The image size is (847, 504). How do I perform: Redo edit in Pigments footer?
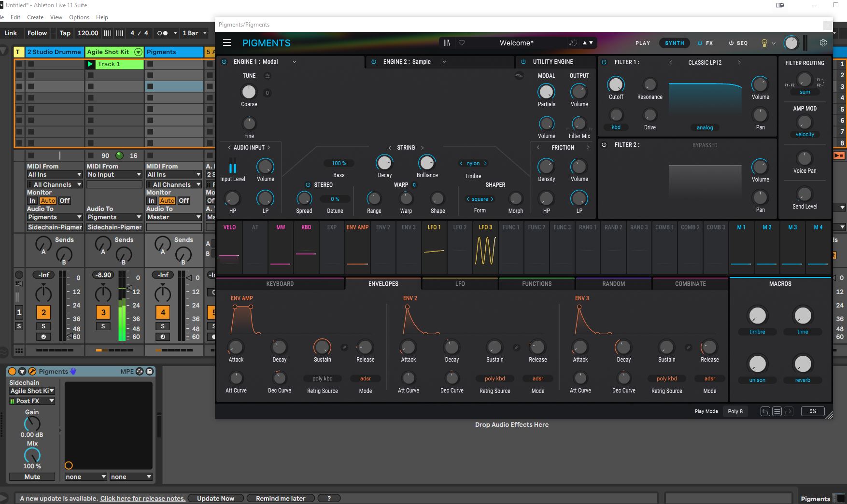(788, 411)
